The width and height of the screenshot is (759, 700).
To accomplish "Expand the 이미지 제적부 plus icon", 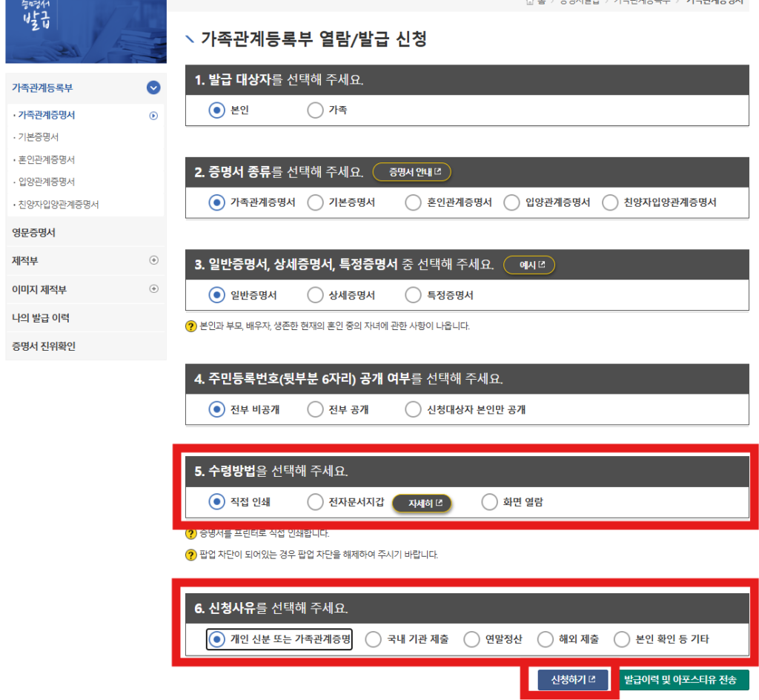I will [x=153, y=289].
